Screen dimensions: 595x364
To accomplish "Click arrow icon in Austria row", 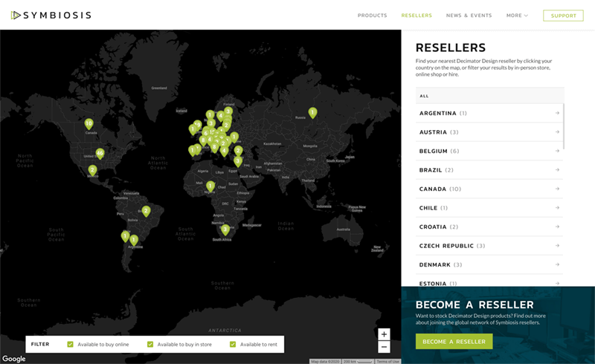I will (x=557, y=132).
